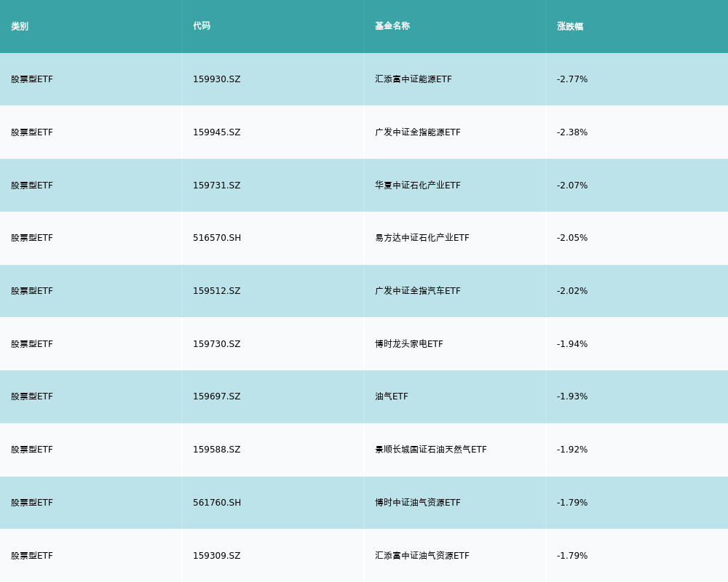Click the 景顺长城国证石油天然气ETF name
728x582 pixels.
click(x=430, y=450)
